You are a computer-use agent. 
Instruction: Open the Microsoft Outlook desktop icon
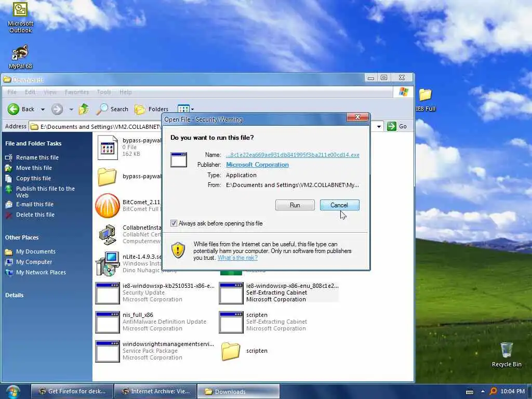pos(20,17)
